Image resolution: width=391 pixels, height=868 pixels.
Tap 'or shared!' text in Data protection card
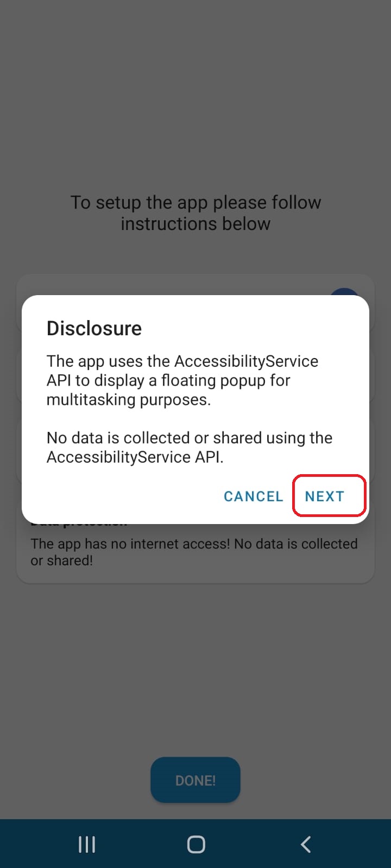coord(61,560)
